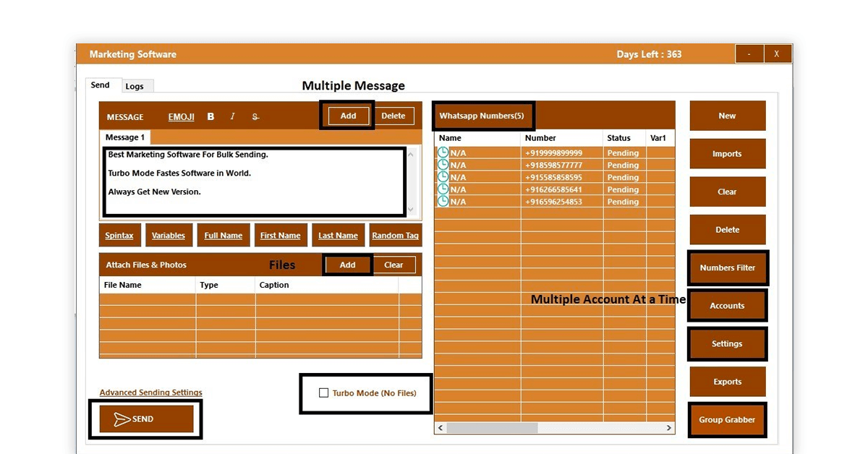868x454 pixels.
Task: Insert Random Tag
Action: (396, 235)
